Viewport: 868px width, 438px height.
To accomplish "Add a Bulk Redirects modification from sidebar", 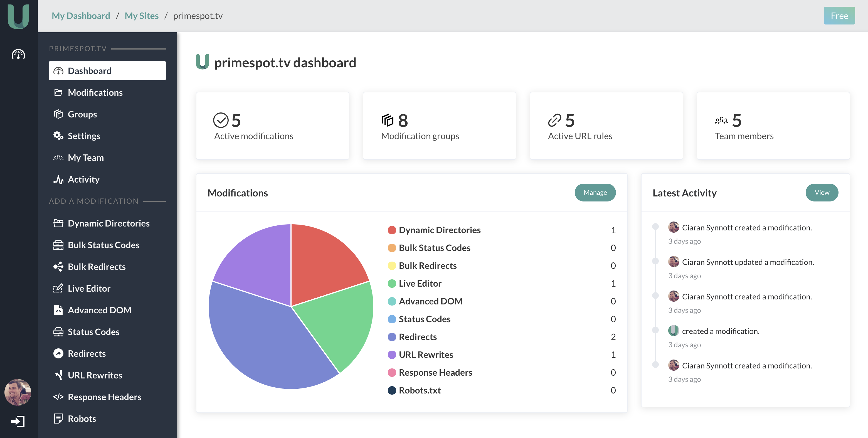I will tap(107, 267).
